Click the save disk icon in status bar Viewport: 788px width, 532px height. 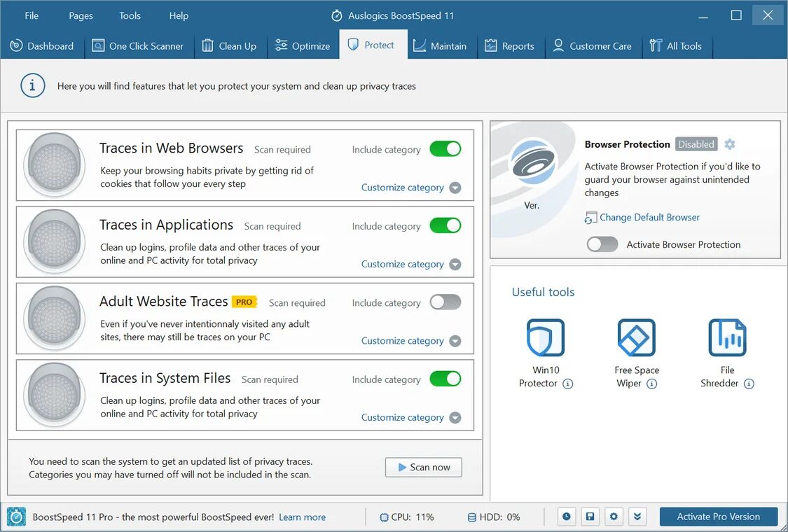coord(590,517)
